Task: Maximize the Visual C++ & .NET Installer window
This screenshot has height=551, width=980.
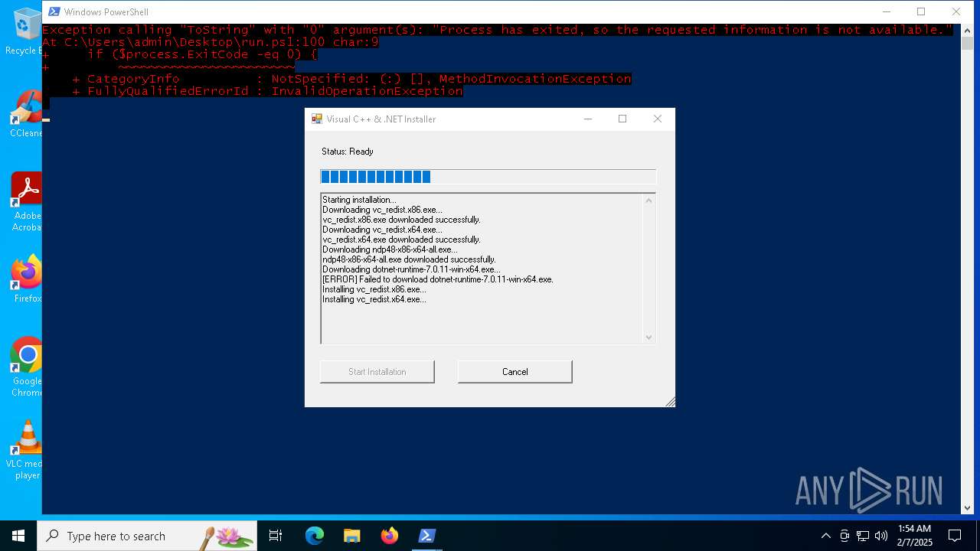Action: tap(622, 119)
